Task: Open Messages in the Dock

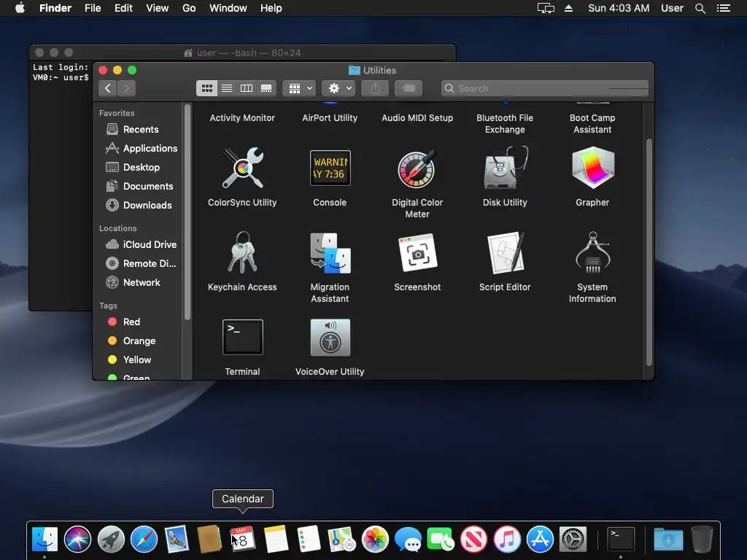Action: click(409, 540)
